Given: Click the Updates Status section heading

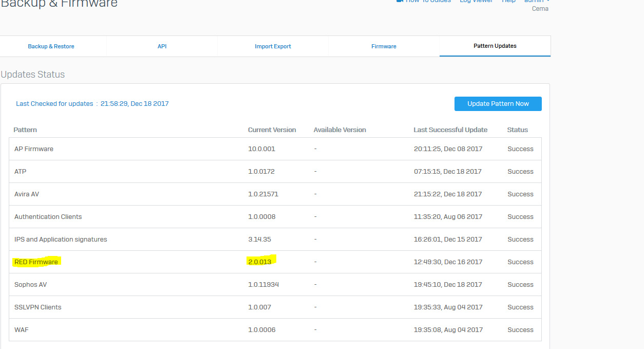Looking at the screenshot, I should pos(33,75).
